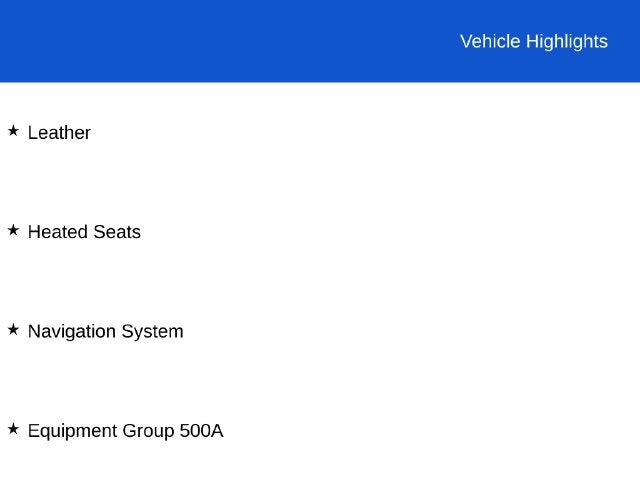Click the word 'Seats' in the list
Image resolution: width=640 pixels, height=480 pixels.
point(117,232)
